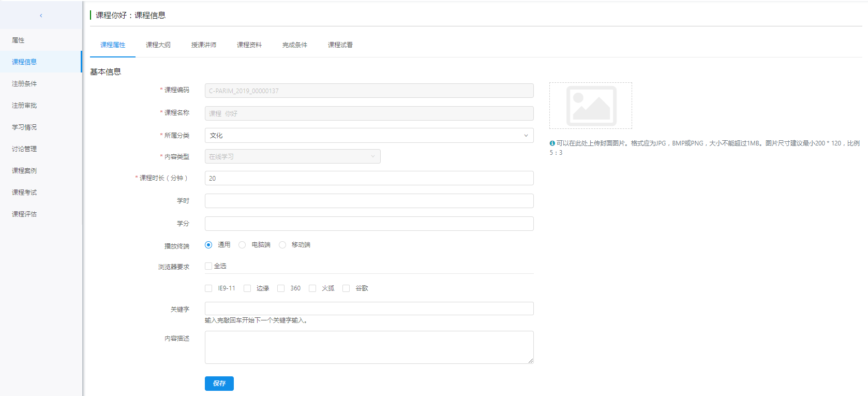
Task: Open the 完成条件 tab
Action: click(x=294, y=45)
